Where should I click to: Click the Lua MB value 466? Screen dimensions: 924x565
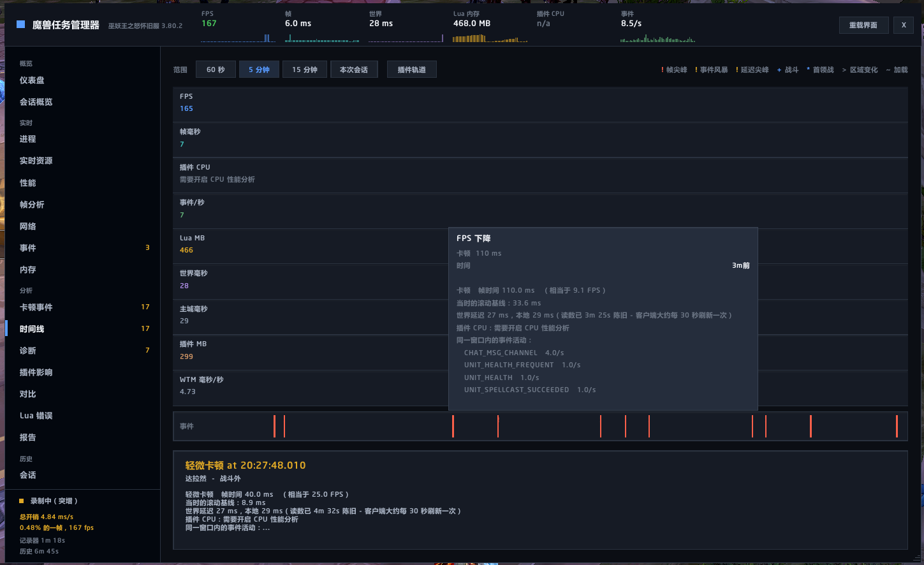click(x=186, y=250)
